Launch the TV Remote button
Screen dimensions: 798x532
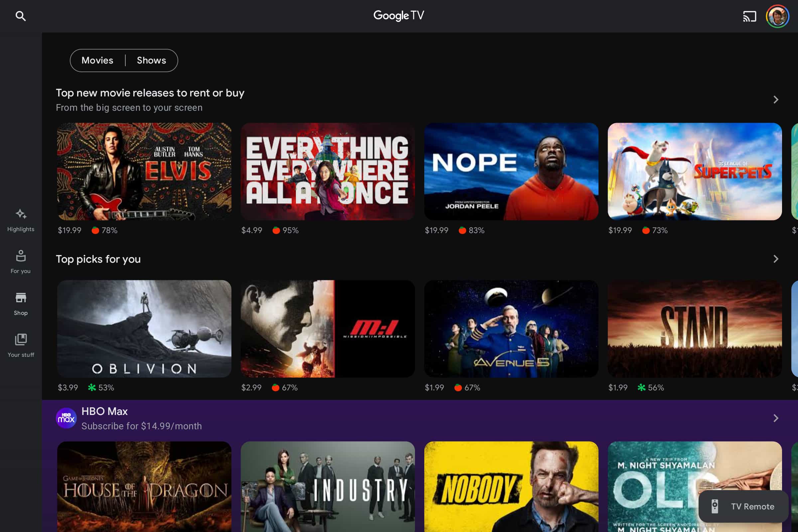(743, 506)
